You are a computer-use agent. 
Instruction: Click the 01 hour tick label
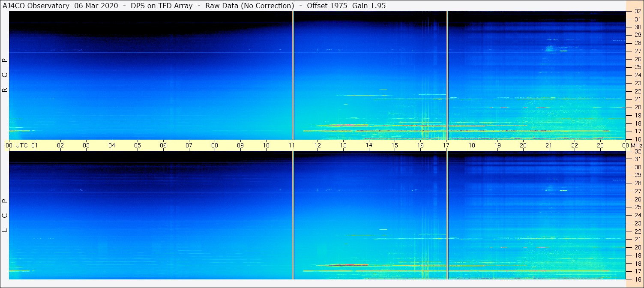click(35, 145)
